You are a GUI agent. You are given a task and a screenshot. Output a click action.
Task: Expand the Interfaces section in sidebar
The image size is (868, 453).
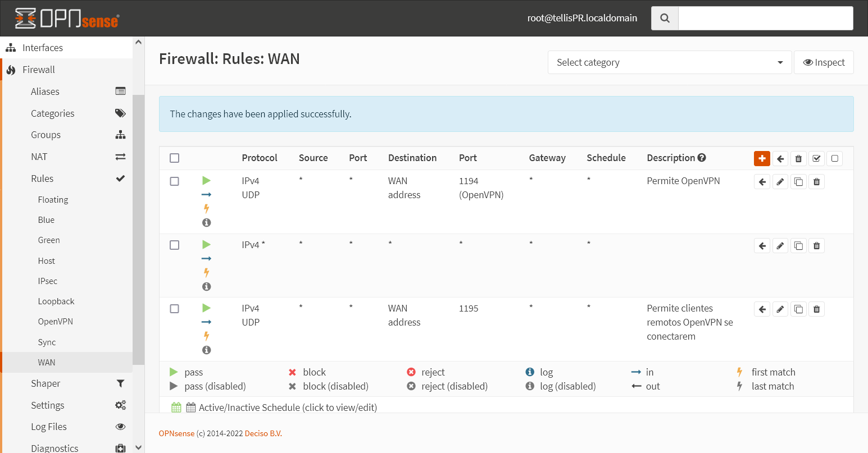click(43, 48)
